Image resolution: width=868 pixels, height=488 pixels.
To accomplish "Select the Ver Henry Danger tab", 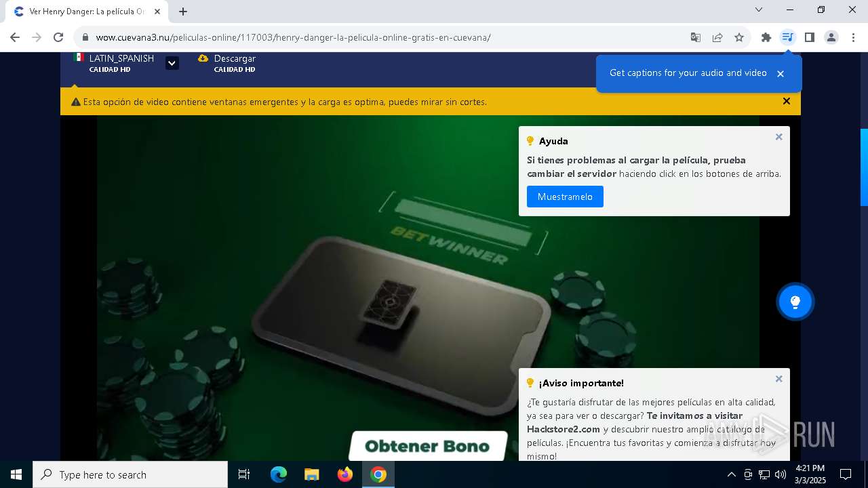I will (87, 12).
